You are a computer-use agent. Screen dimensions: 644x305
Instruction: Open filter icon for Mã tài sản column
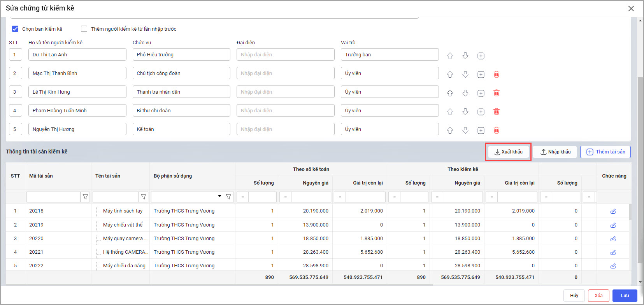coord(85,197)
